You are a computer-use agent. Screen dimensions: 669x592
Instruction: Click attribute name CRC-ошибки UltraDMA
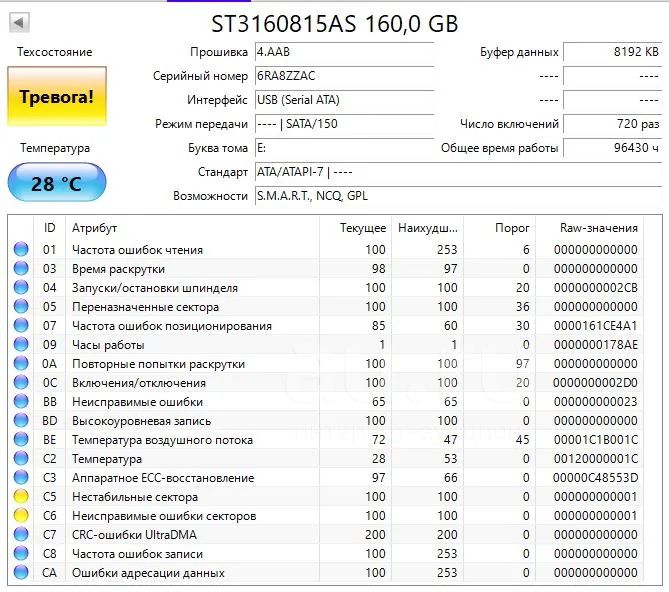[134, 535]
